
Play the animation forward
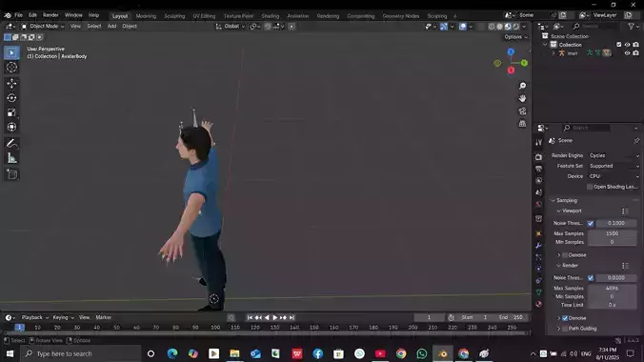(x=274, y=317)
